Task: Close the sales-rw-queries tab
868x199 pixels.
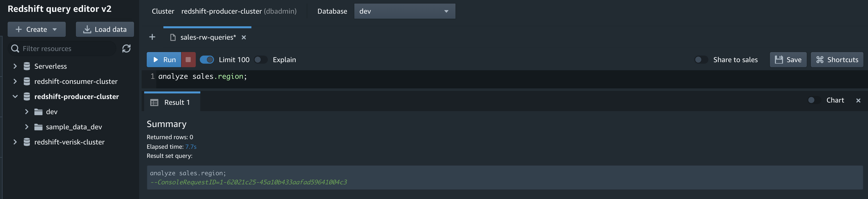Action: tap(244, 37)
